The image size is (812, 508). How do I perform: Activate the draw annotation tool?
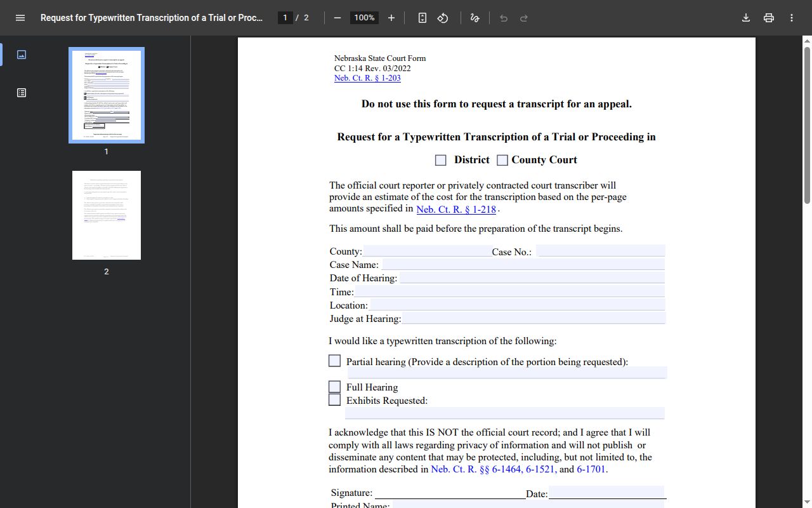[475, 18]
